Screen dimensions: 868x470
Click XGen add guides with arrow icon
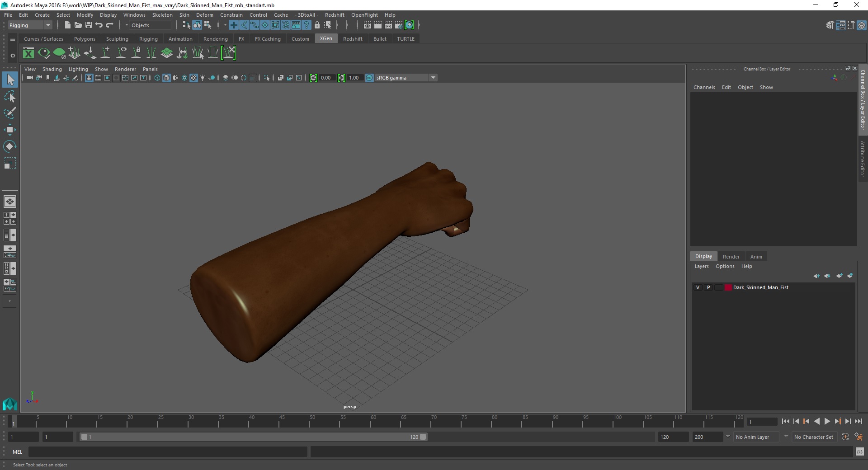tap(90, 53)
